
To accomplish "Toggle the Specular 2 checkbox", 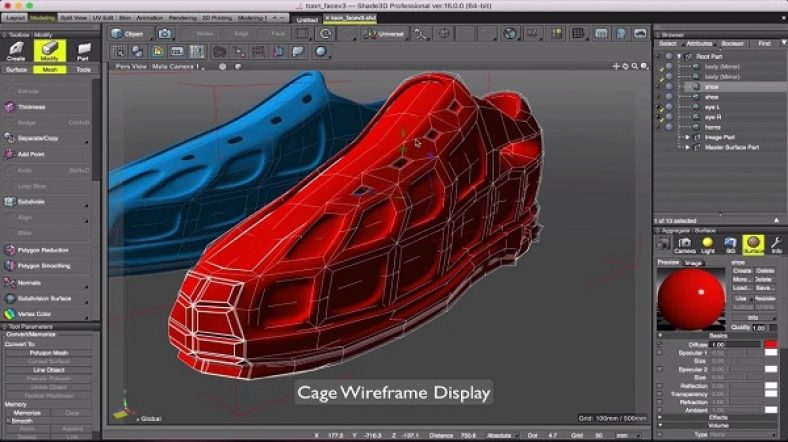I will [x=660, y=369].
